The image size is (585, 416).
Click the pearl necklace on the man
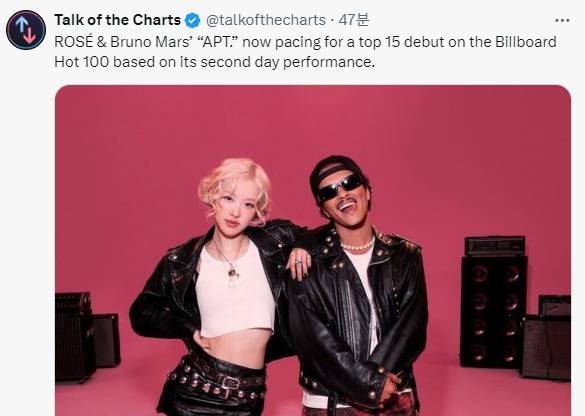(x=357, y=246)
